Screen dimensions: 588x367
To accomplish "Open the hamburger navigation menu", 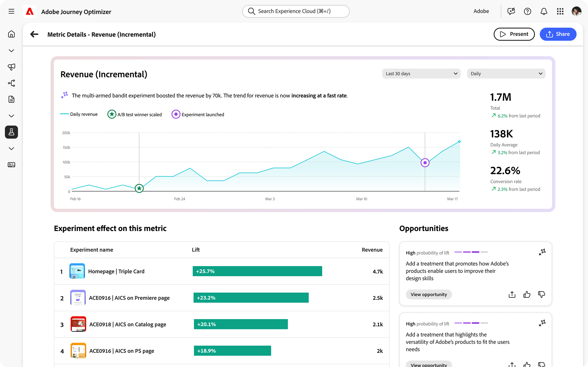I will click(11, 11).
